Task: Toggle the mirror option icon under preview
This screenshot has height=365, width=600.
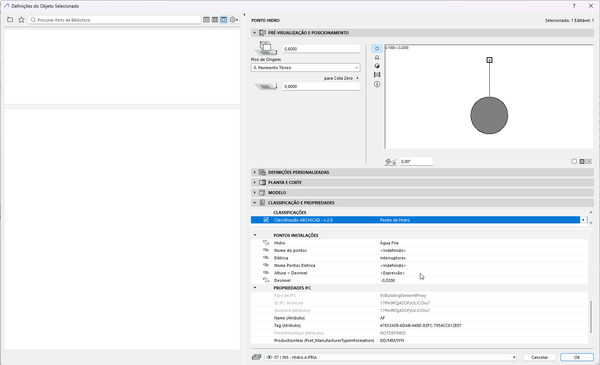Action: pos(582,161)
